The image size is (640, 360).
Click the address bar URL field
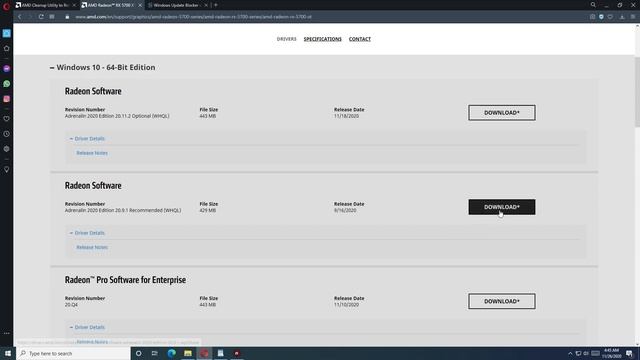click(x=327, y=17)
